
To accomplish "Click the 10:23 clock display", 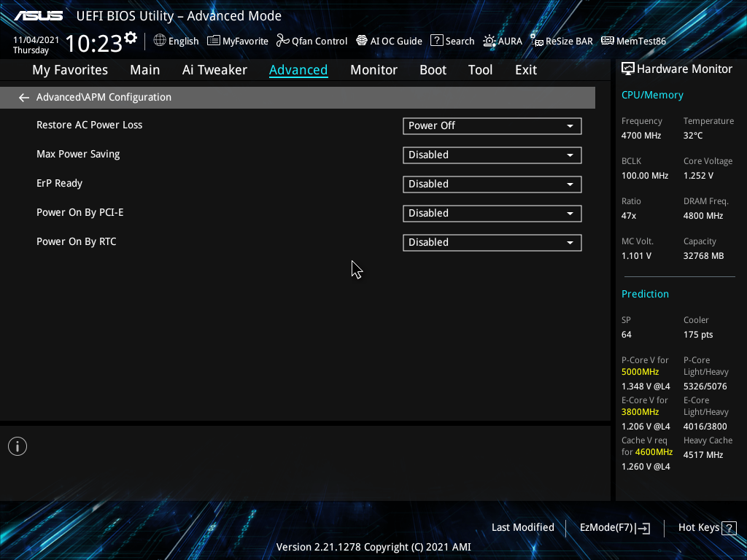I will (x=94, y=43).
